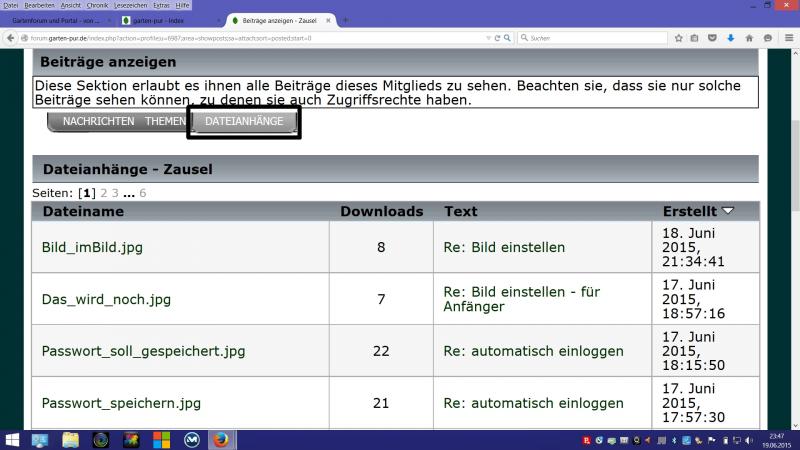Viewport: 800px width, 450px height.
Task: Open the downloads arrow icon
Action: click(x=730, y=38)
